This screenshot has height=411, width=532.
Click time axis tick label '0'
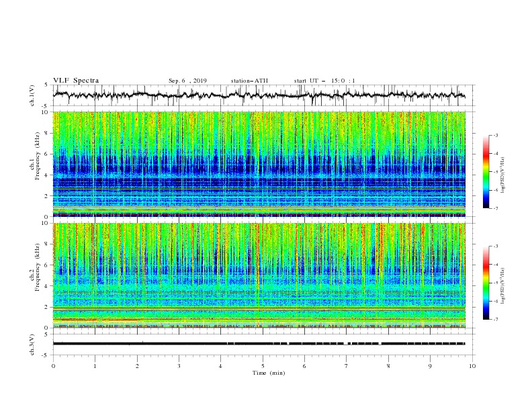pos(53,366)
